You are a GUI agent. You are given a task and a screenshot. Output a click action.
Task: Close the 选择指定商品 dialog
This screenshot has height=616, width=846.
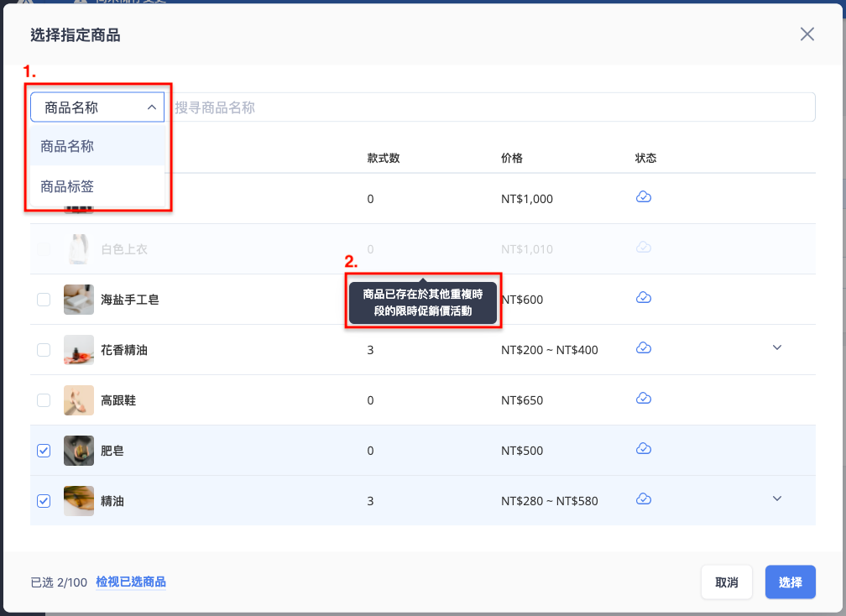point(807,34)
